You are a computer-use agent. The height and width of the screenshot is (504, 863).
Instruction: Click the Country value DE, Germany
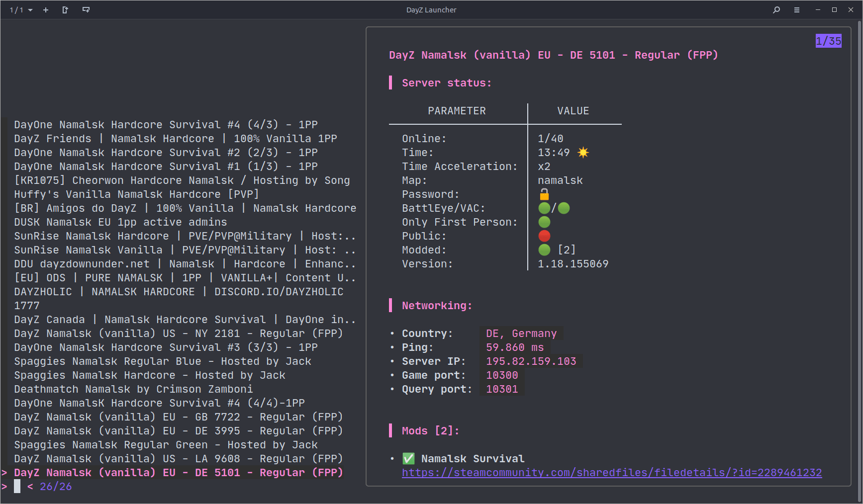coord(521,334)
